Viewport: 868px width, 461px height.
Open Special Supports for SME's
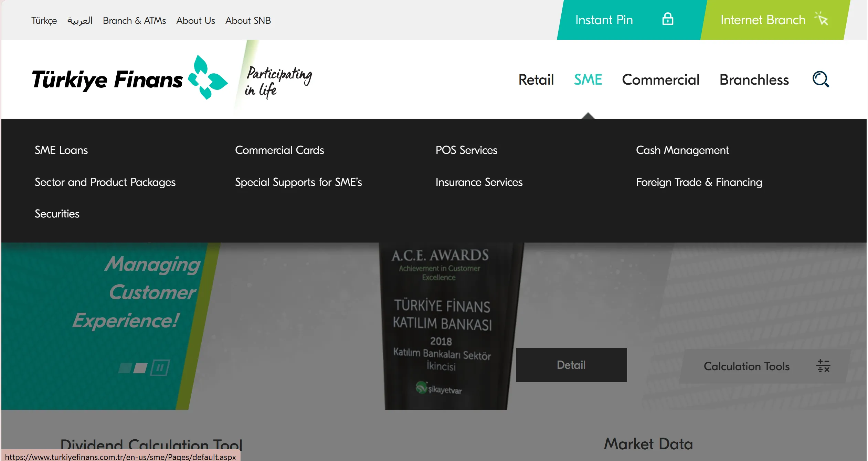pyautogui.click(x=298, y=182)
